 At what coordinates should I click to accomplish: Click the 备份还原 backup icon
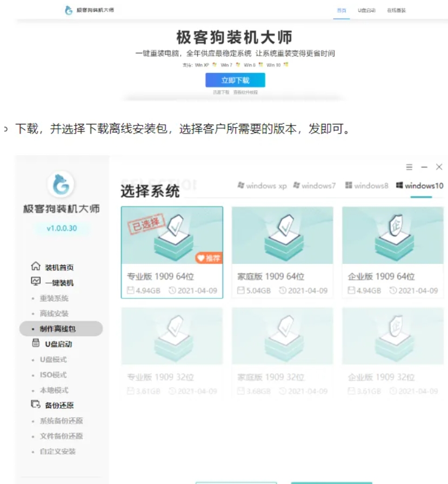click(x=36, y=405)
